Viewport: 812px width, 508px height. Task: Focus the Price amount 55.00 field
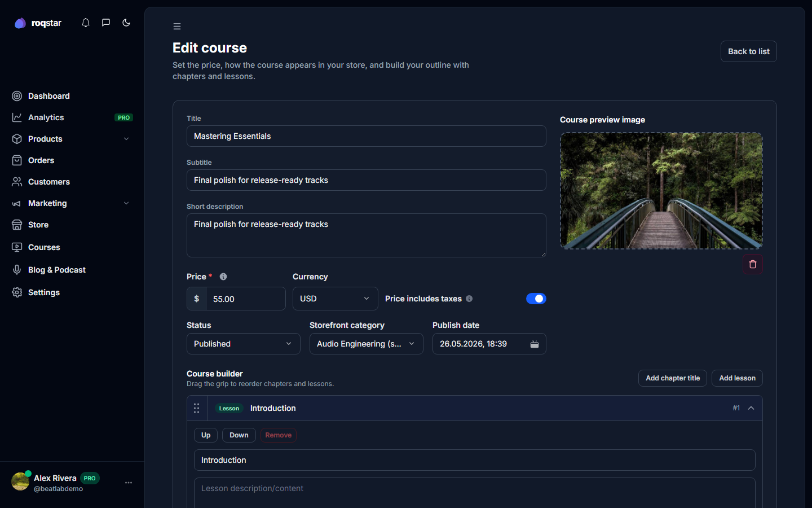pyautogui.click(x=246, y=299)
